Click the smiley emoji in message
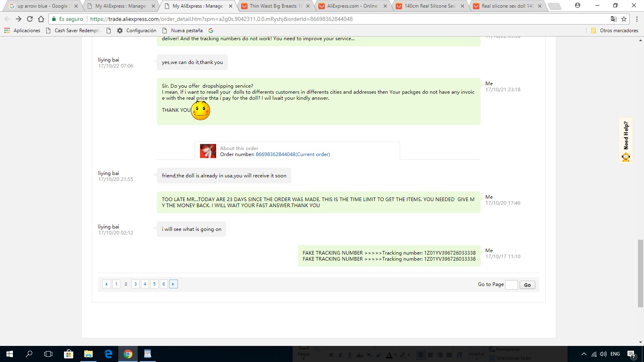The image size is (644, 362). pyautogui.click(x=200, y=110)
